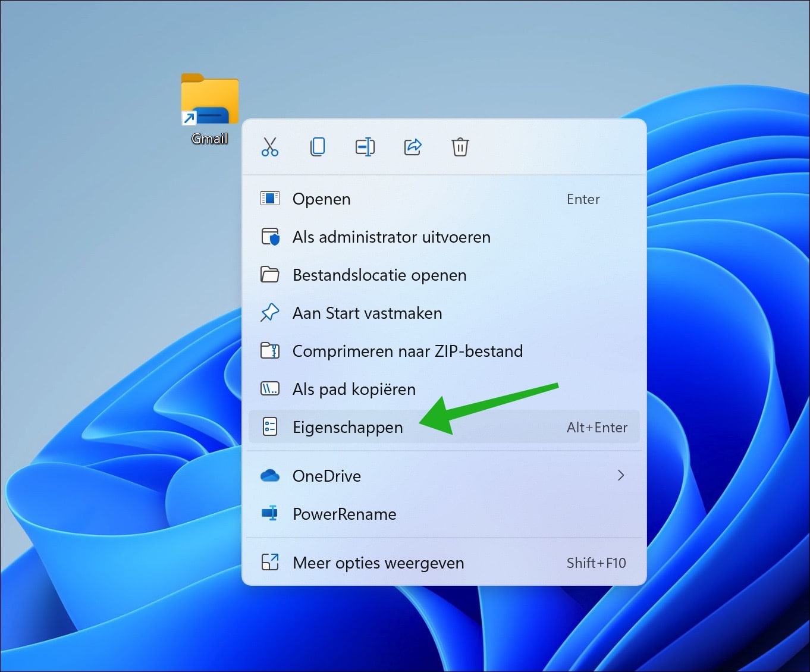Open Eigenschappen from the context menu

[x=348, y=426]
